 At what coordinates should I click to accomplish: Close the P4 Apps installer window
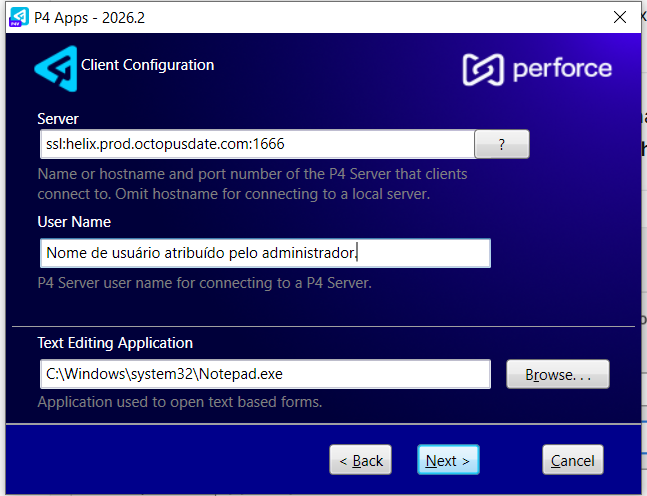pyautogui.click(x=620, y=17)
